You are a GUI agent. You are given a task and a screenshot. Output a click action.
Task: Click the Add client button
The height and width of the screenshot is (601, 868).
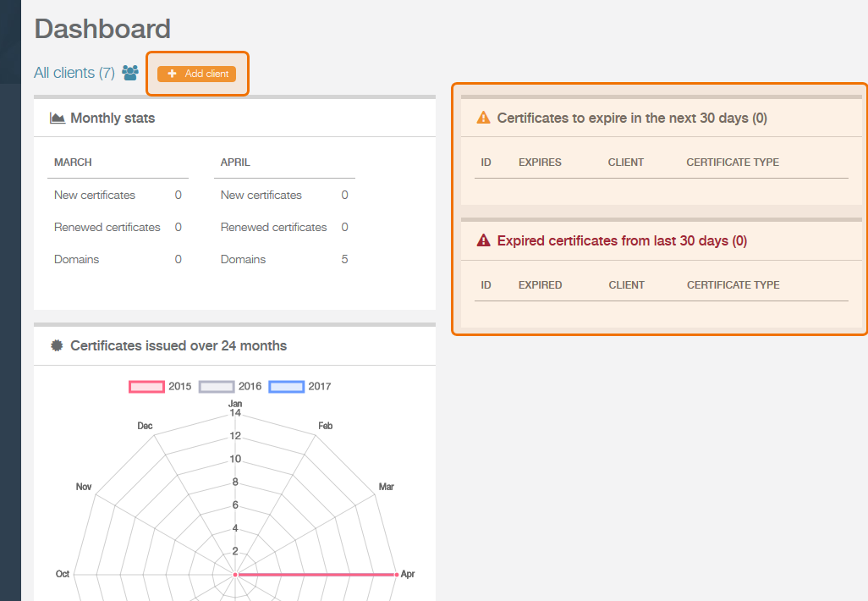coord(196,74)
